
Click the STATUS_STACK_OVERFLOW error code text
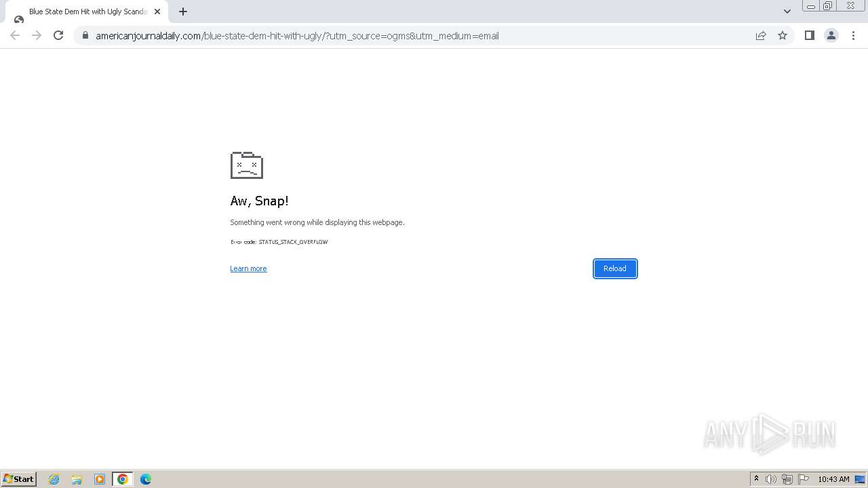point(293,242)
